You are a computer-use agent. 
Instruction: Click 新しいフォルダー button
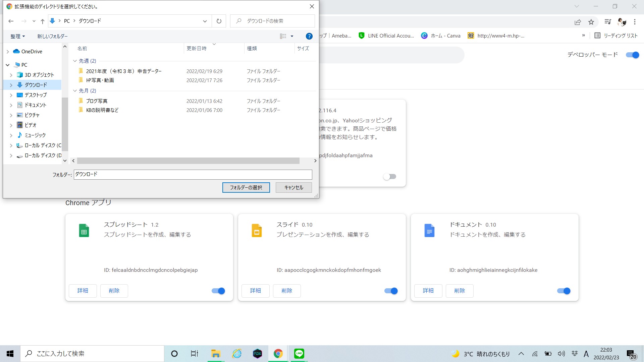52,36
